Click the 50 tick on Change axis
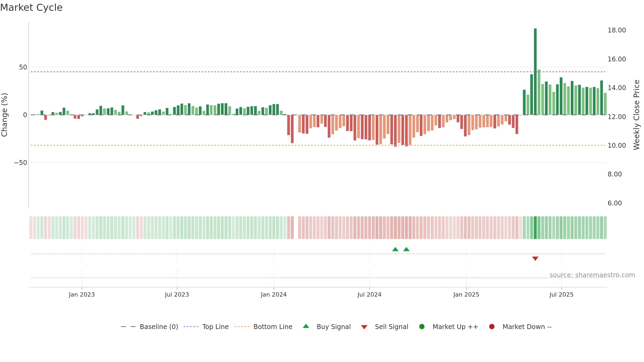This screenshot has height=362, width=644. tap(23, 67)
